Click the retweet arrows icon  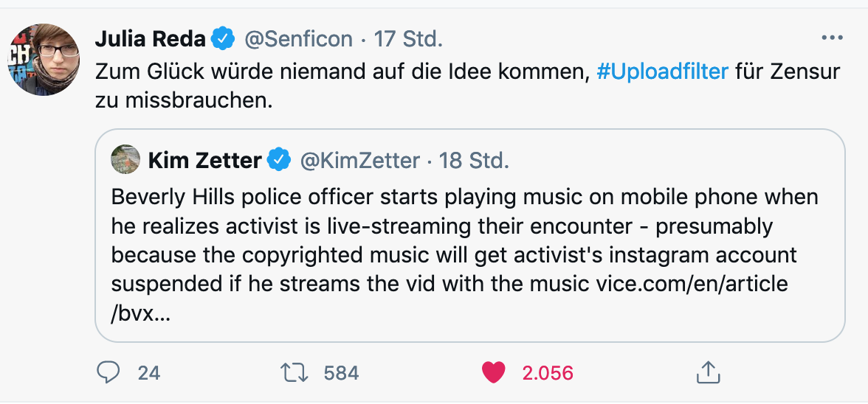pyautogui.click(x=296, y=372)
